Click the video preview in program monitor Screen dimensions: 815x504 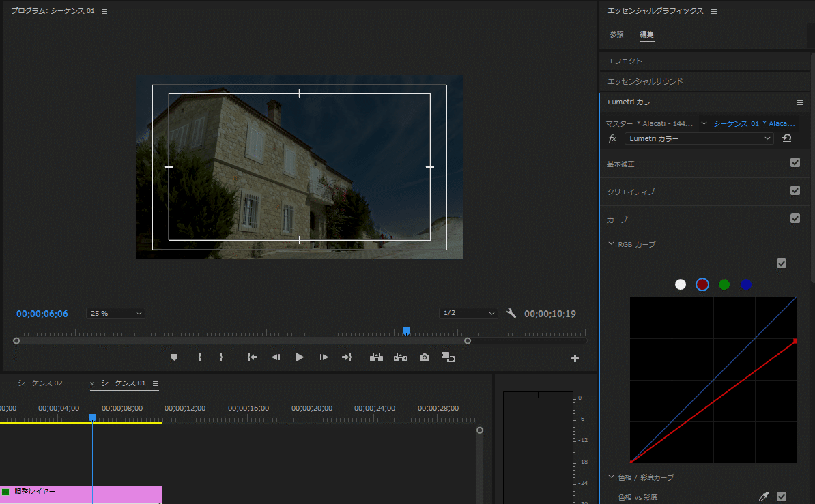pyautogui.click(x=300, y=167)
